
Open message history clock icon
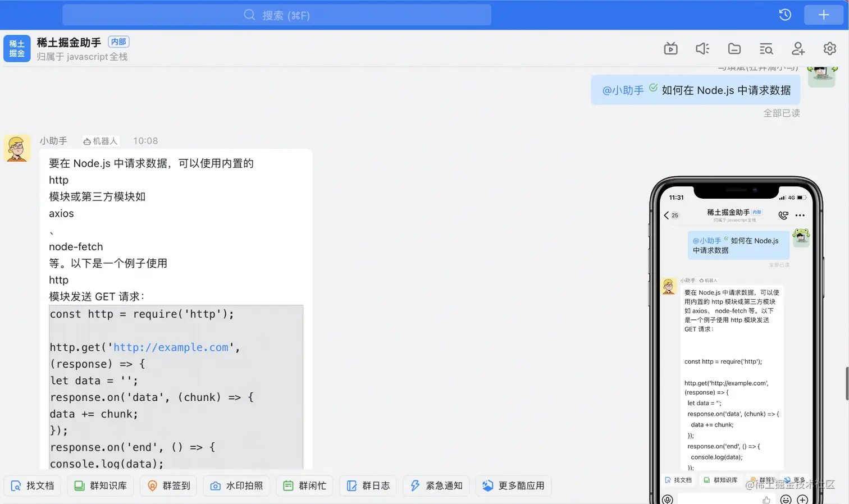click(x=785, y=15)
